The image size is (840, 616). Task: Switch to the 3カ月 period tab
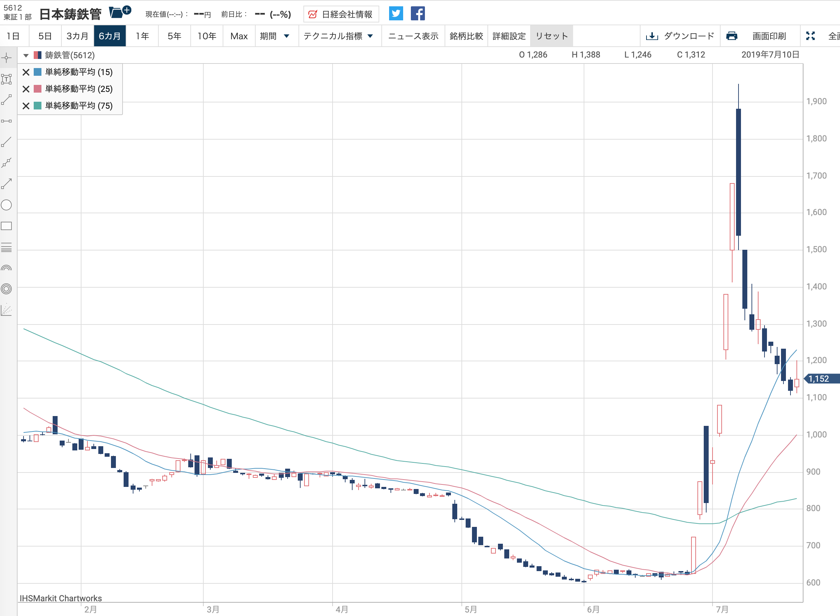pos(77,36)
